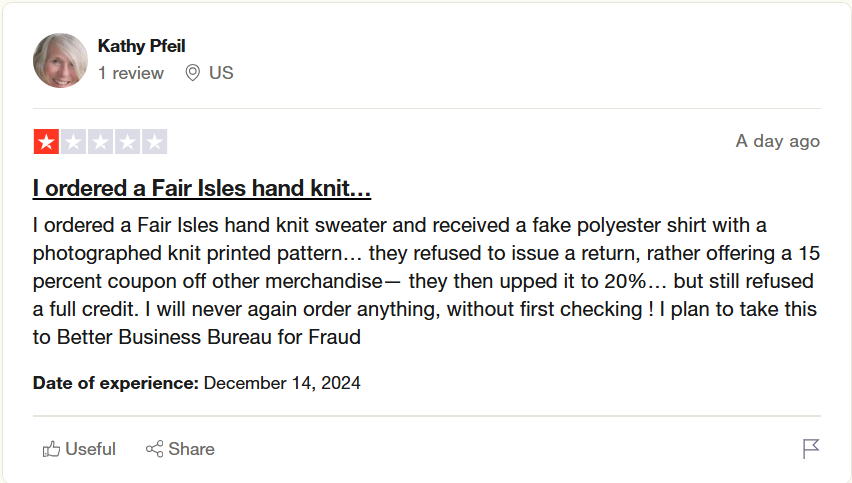Click the share network icon
The height and width of the screenshot is (483, 852).
[x=154, y=449]
